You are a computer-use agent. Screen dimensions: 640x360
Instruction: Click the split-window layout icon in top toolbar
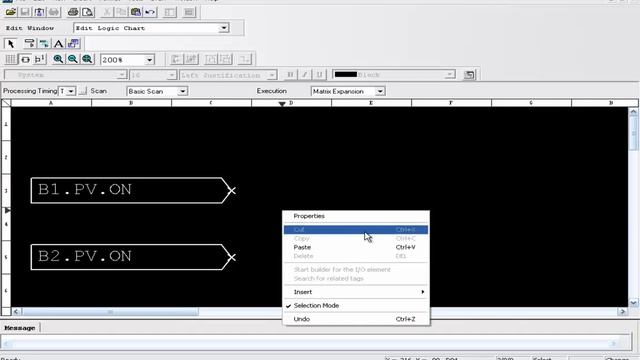(x=170, y=12)
